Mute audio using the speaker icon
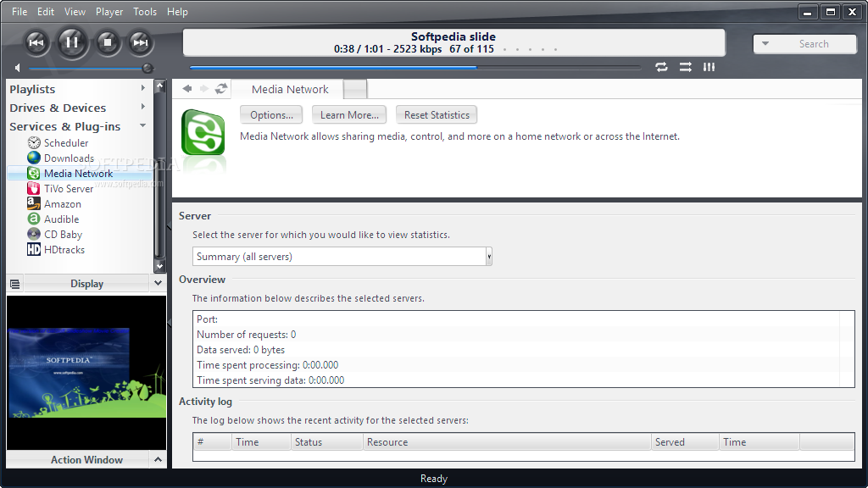Viewport: 868px width, 488px height. (x=18, y=68)
